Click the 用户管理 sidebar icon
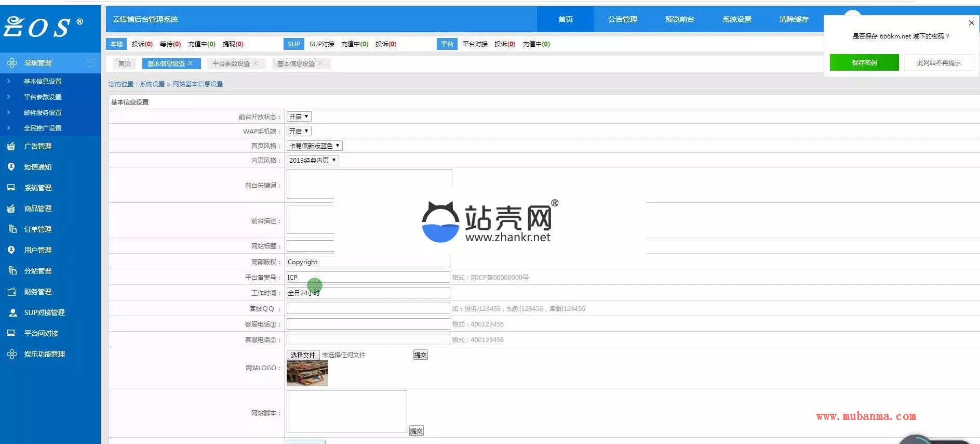This screenshot has height=444, width=980. (x=11, y=250)
